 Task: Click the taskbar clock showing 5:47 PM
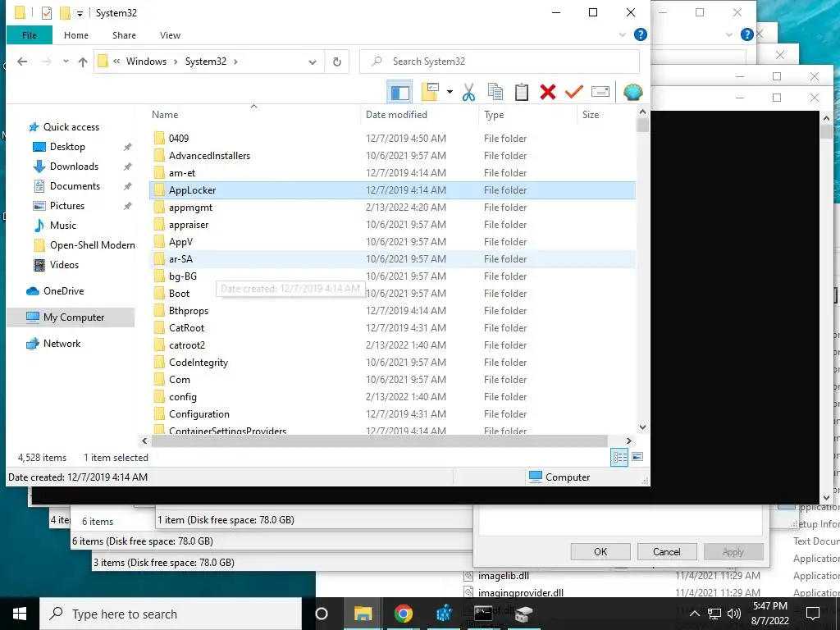point(769,614)
